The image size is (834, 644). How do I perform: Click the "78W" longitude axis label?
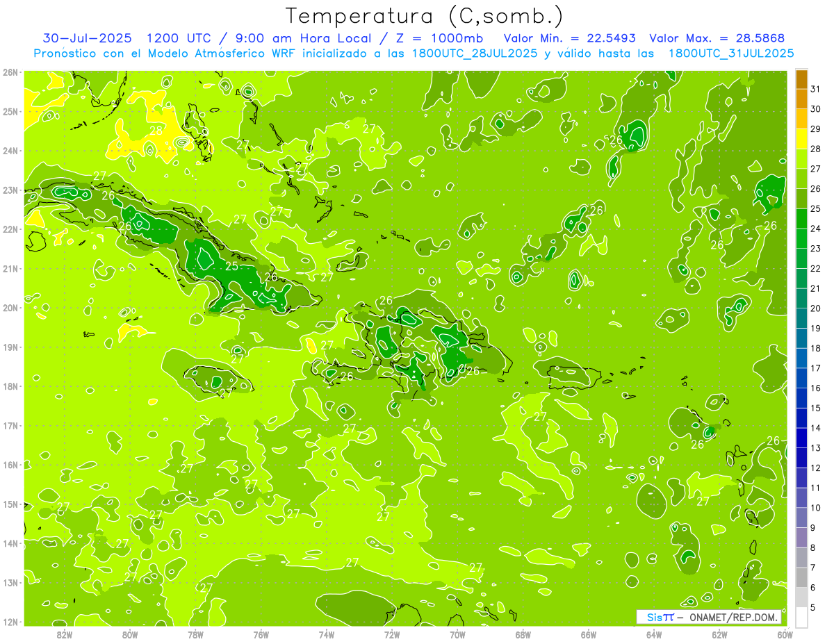[x=195, y=634]
